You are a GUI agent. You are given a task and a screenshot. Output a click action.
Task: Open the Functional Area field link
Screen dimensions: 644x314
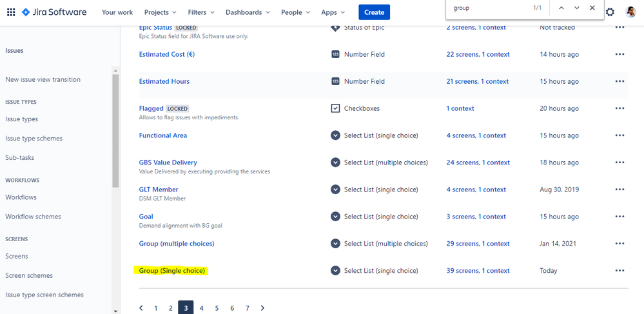click(x=163, y=135)
